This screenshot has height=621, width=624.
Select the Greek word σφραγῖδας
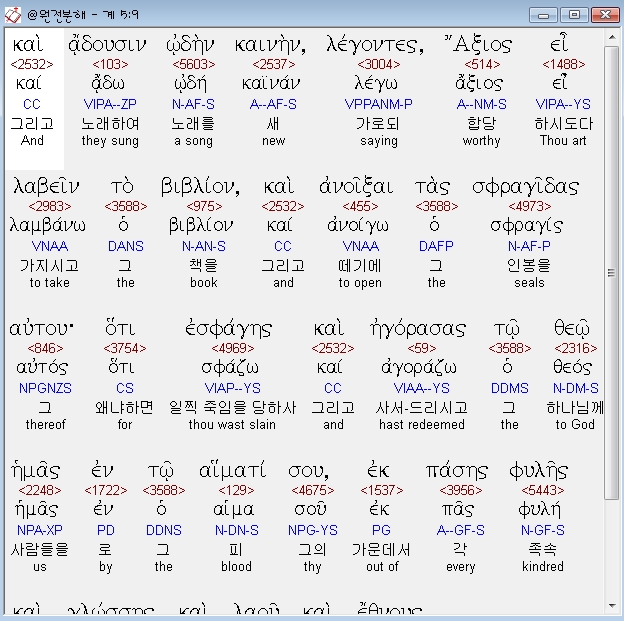[526, 187]
